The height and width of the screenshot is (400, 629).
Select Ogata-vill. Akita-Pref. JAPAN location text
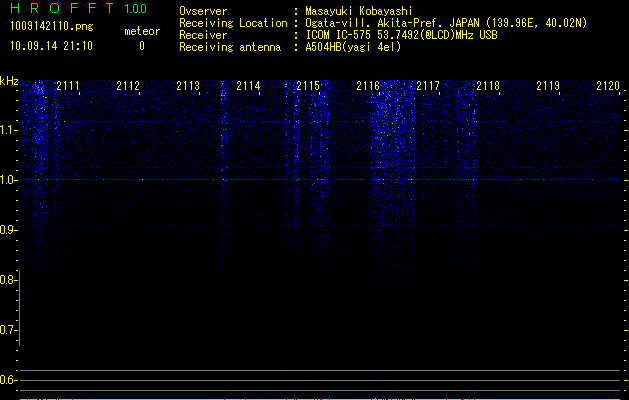coord(446,23)
